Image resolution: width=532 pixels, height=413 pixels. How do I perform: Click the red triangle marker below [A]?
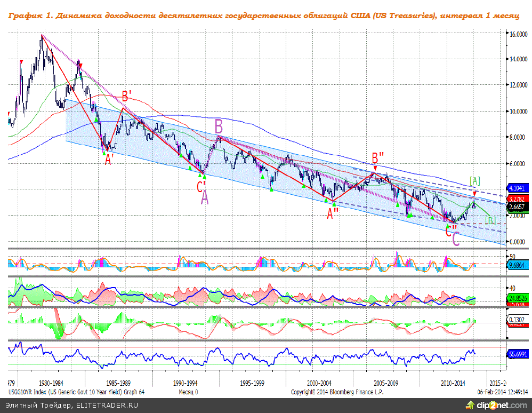tap(475, 193)
